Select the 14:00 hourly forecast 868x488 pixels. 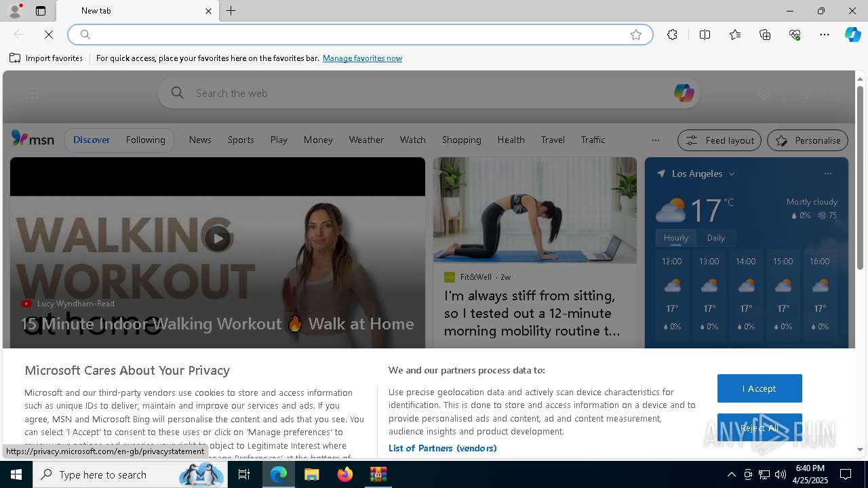pos(746,294)
